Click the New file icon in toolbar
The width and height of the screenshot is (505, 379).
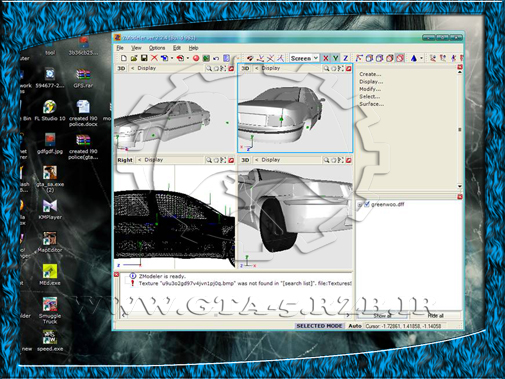[124, 58]
